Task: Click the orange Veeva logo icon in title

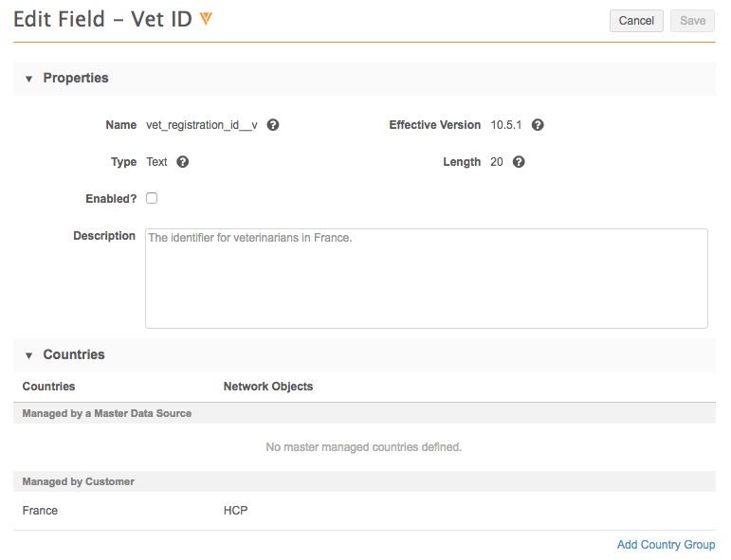Action: (x=206, y=20)
